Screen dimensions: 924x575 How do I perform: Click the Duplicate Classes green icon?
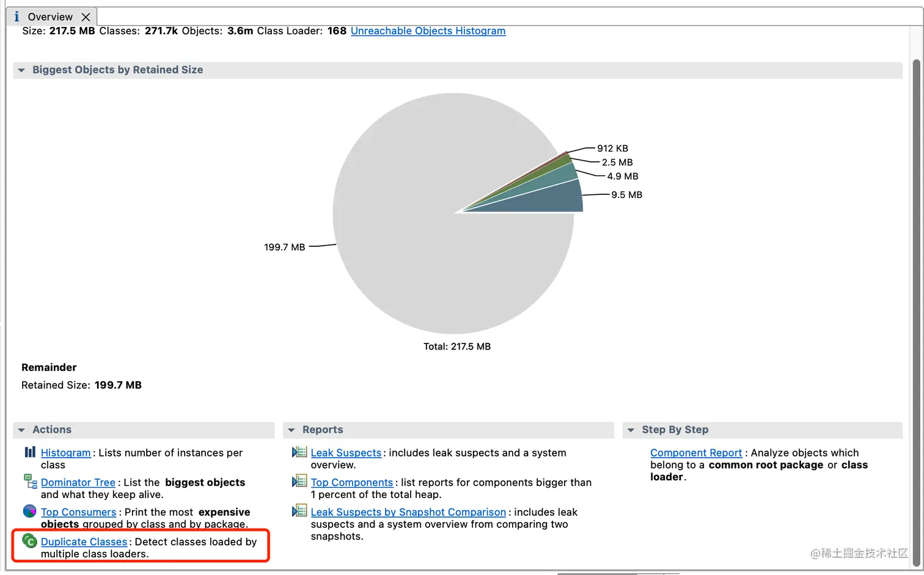pos(29,541)
